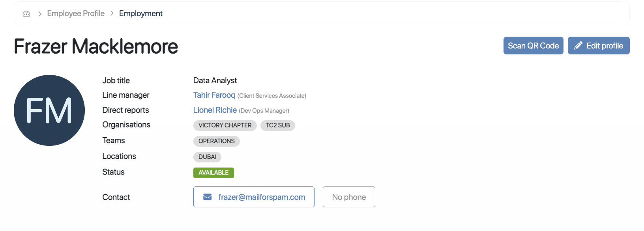Click the frazer@mailforspam.com email address
This screenshot has height=231, width=644.
[262, 197]
